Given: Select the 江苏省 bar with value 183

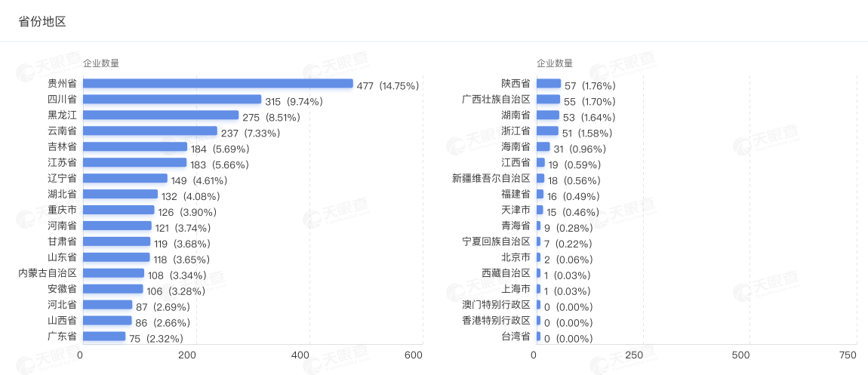Looking at the screenshot, I should 134,163.
